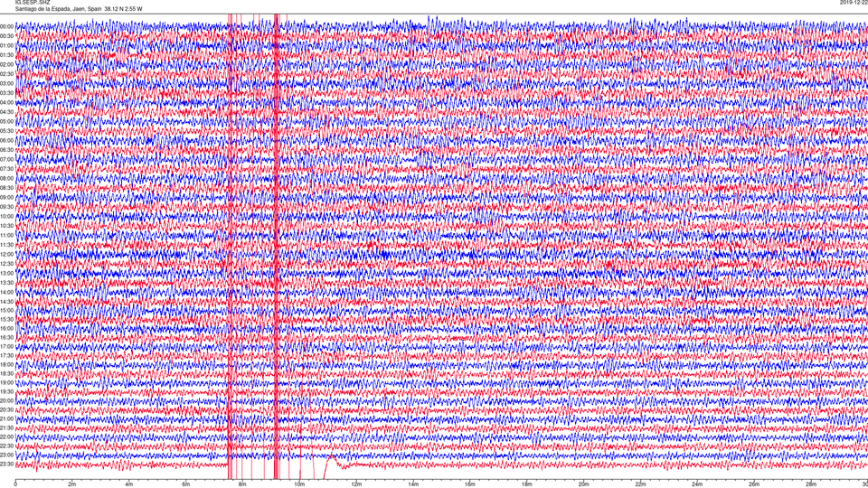The width and height of the screenshot is (868, 488).
Task: Click the 10m tick on time axis
Action: pos(299,484)
